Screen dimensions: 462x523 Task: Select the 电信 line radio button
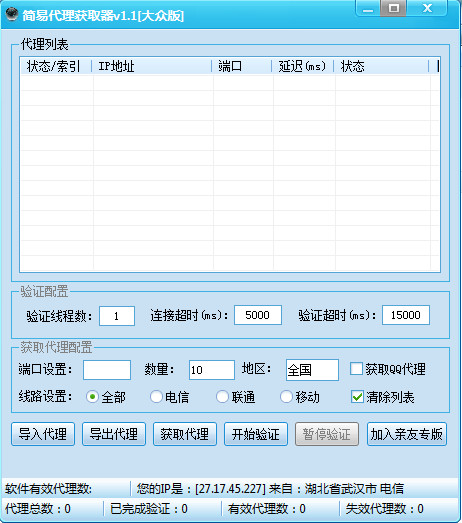pyautogui.click(x=156, y=397)
